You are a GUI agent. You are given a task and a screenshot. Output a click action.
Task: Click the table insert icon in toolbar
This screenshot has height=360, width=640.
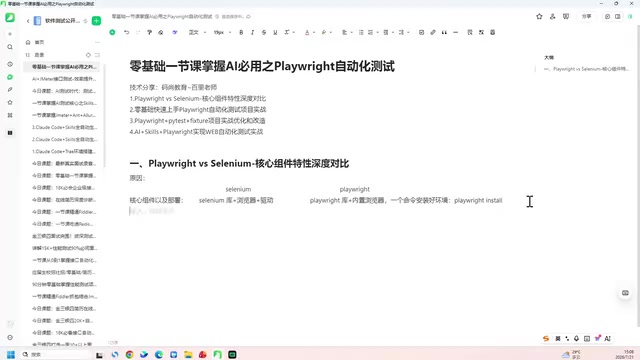pyautogui.click(x=470, y=32)
